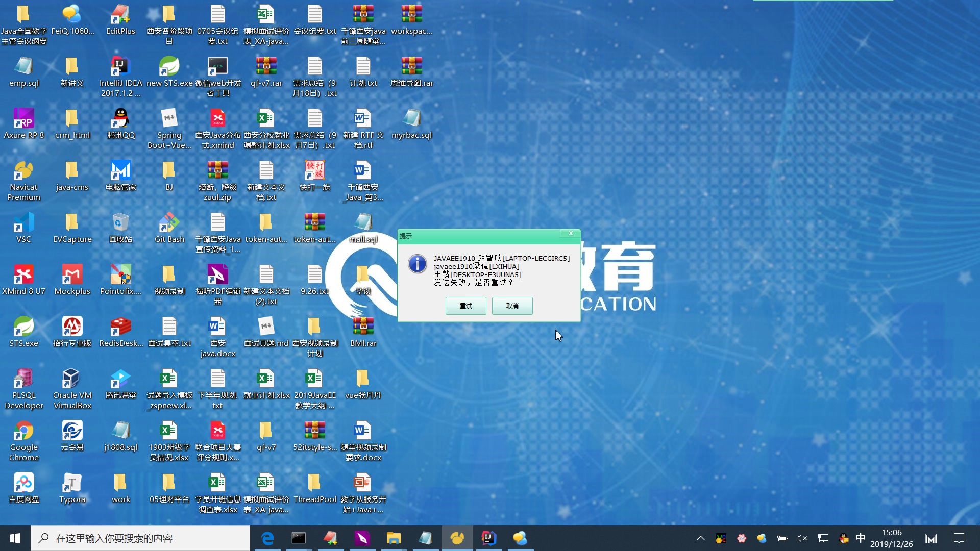Click the 重试 (retry) button
The width and height of the screenshot is (980, 551).
pyautogui.click(x=465, y=306)
